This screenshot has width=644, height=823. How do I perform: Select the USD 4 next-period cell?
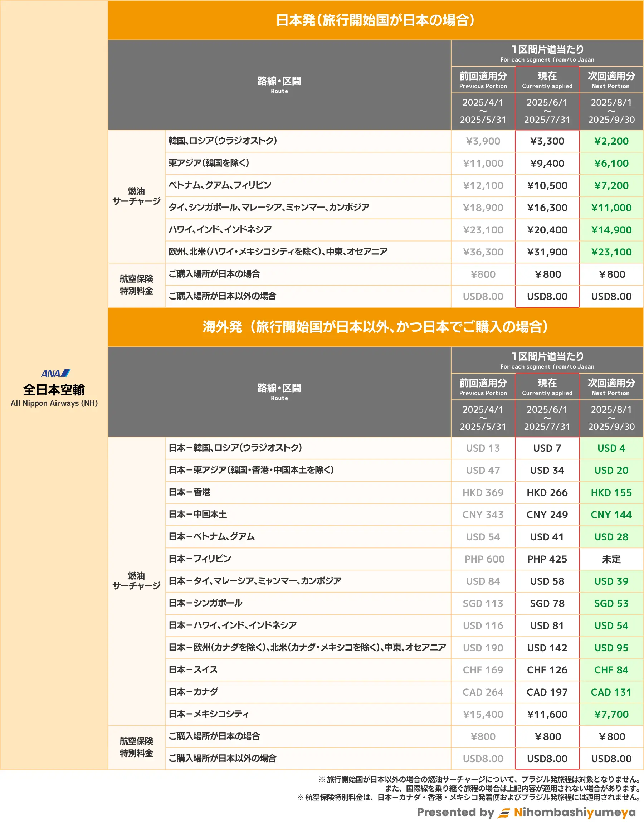click(x=611, y=448)
